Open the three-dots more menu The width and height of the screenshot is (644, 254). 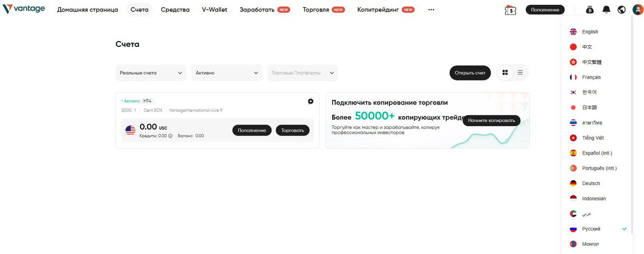[431, 9]
